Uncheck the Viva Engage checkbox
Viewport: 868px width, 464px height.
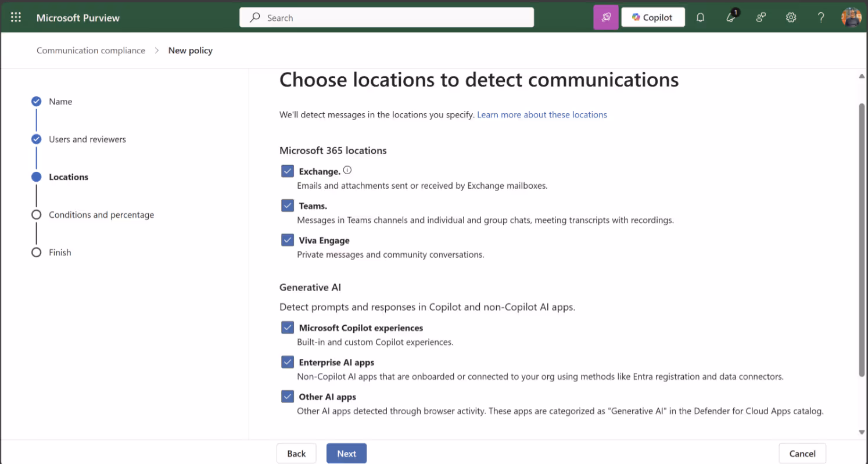[x=287, y=240]
